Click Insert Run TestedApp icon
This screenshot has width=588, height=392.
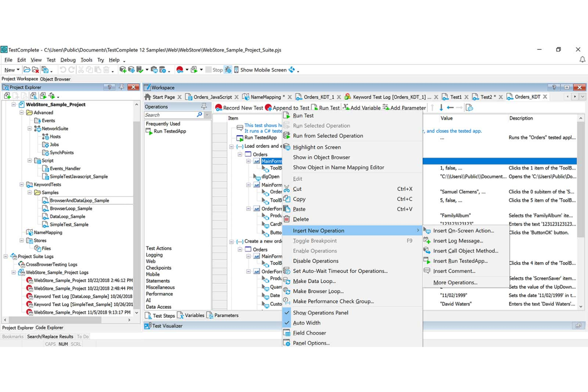point(427,261)
